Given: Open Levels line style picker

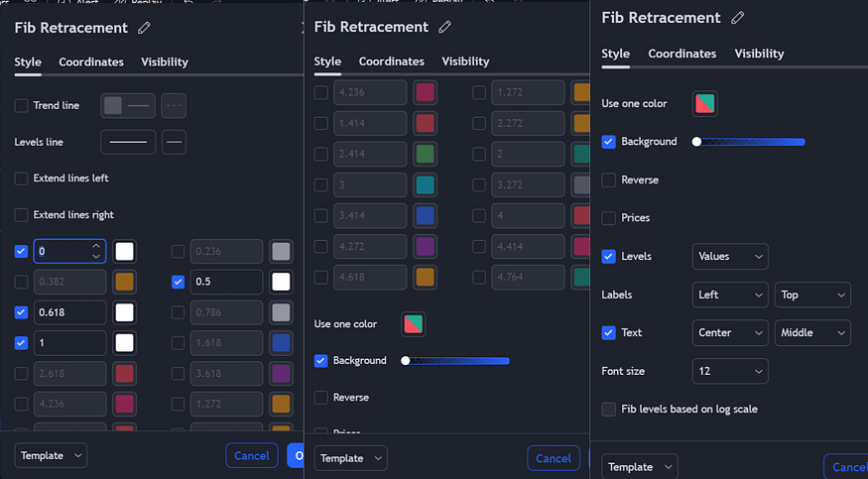Looking at the screenshot, I should coord(128,142).
